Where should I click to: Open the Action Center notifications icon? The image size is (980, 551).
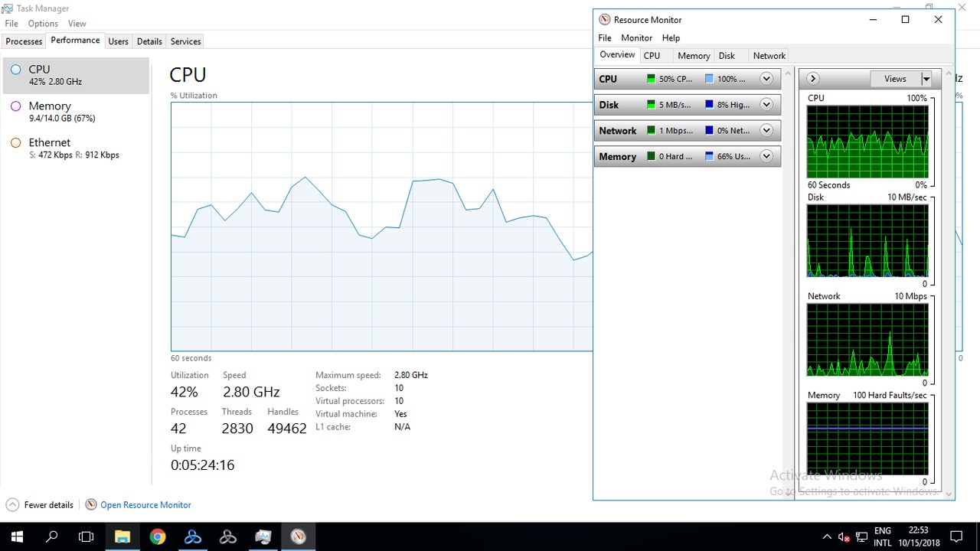click(955, 536)
